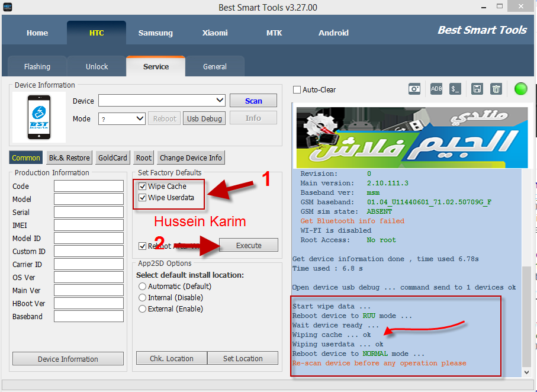
Task: Click the log scrollbar down arrow
Action: 527,372
